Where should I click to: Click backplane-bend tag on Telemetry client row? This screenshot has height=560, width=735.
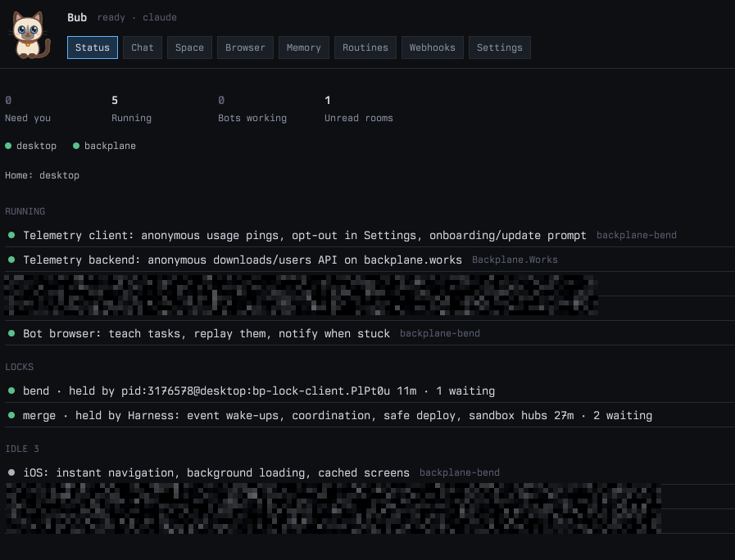[636, 235]
